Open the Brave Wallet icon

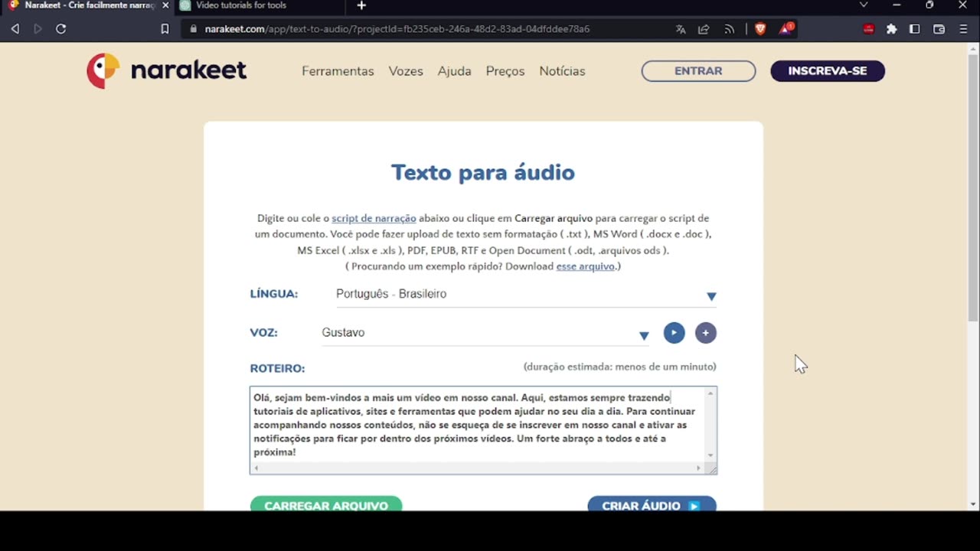tap(939, 29)
